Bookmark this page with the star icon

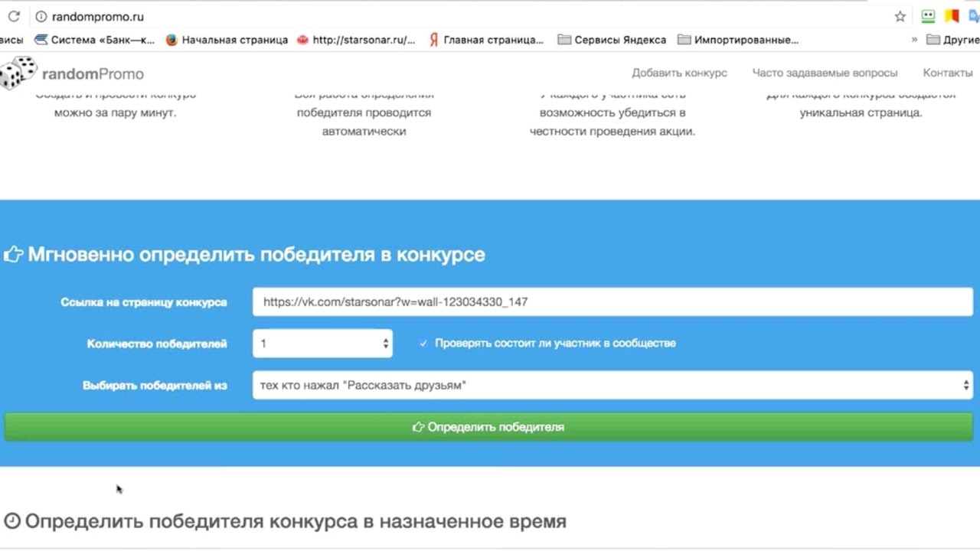point(900,16)
